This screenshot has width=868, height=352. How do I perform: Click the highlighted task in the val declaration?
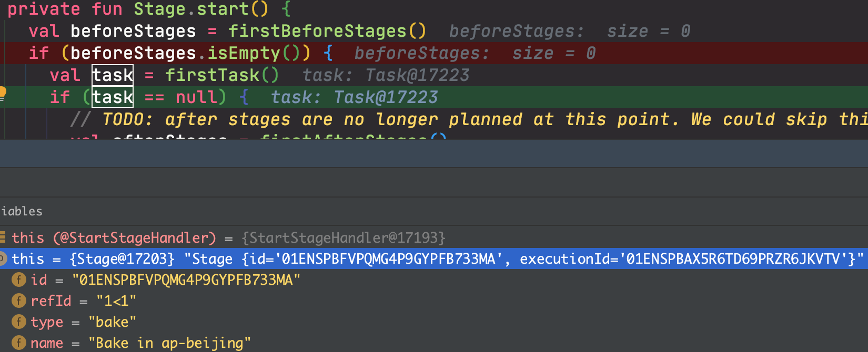(113, 75)
